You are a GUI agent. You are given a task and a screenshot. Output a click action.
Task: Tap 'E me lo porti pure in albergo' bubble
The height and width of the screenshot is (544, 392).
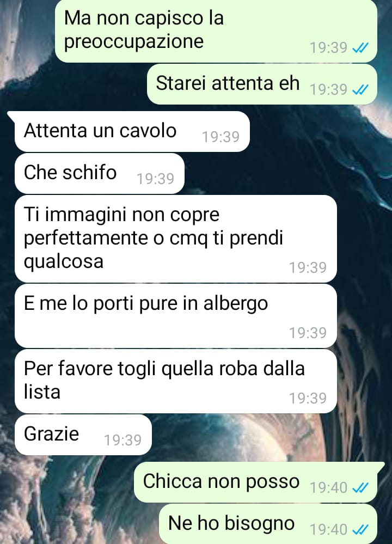point(176,316)
